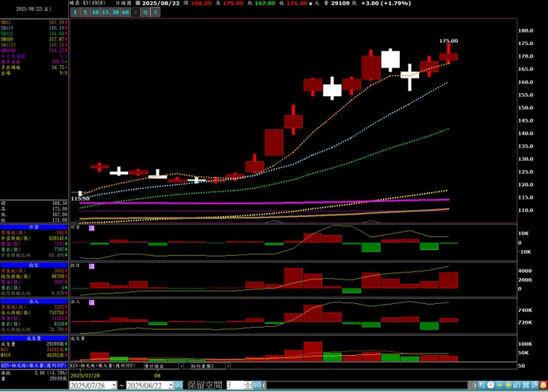Click GO button next to end date
548x392 pixels.
pyautogui.click(x=178, y=385)
